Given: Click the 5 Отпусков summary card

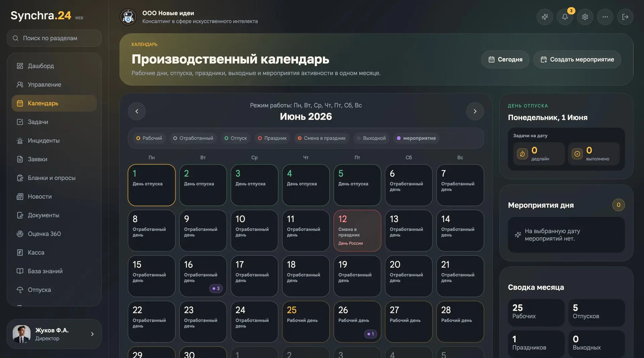Looking at the screenshot, I should coord(597,313).
